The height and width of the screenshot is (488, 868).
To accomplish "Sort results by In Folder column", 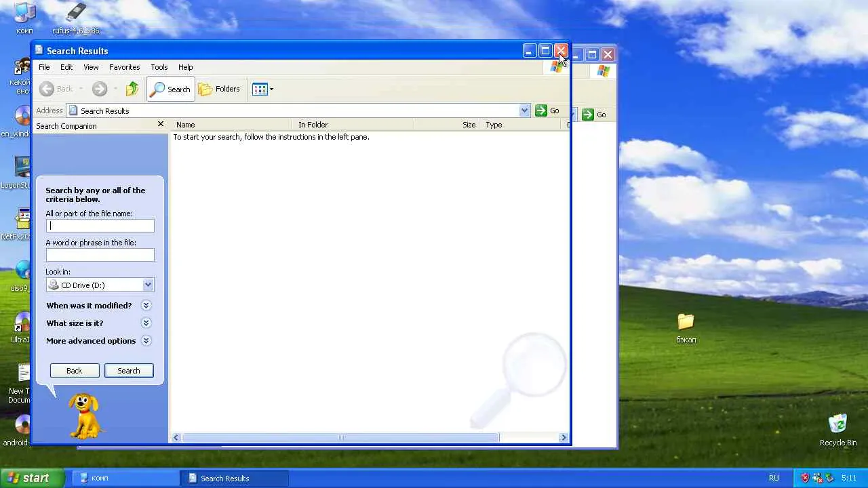I will pyautogui.click(x=355, y=125).
